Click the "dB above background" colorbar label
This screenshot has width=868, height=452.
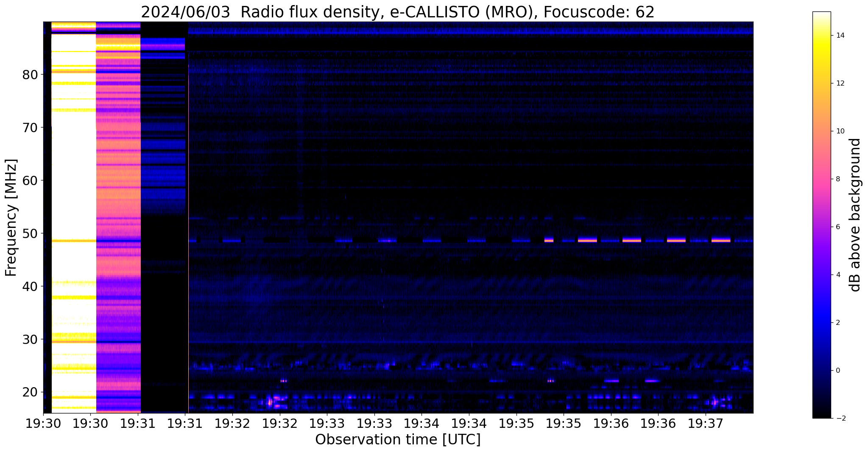(x=855, y=215)
